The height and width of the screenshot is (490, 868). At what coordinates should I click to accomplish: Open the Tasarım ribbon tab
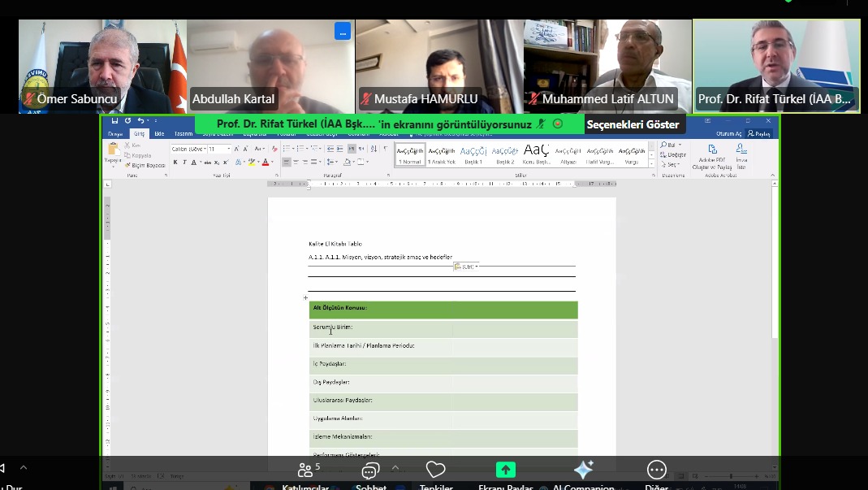tap(184, 133)
